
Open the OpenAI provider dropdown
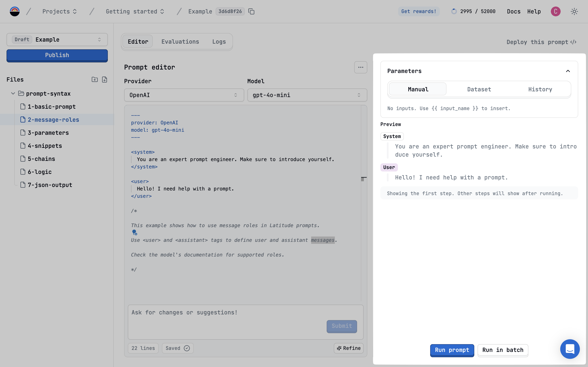184,95
